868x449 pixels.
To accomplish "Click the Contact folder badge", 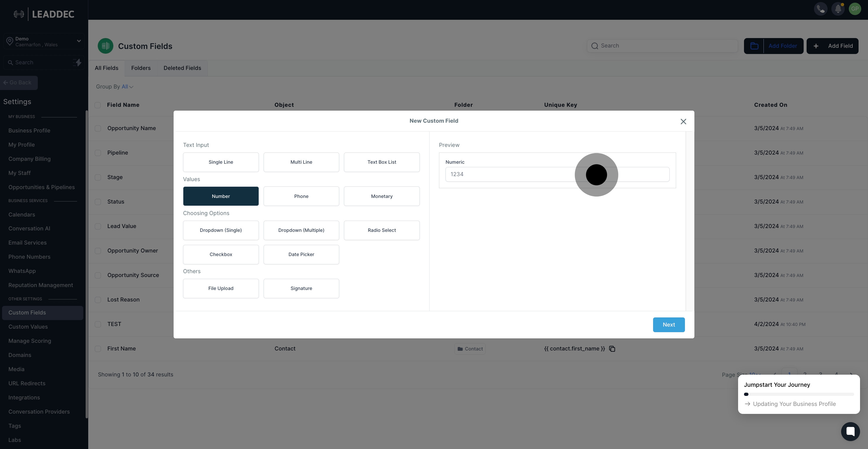I will click(470, 349).
